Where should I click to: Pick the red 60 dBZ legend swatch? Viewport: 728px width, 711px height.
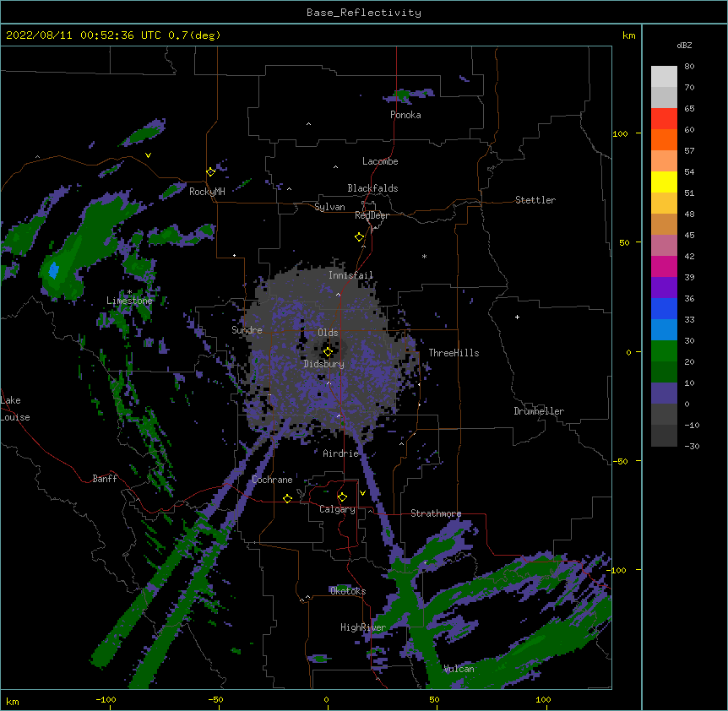coord(664,118)
